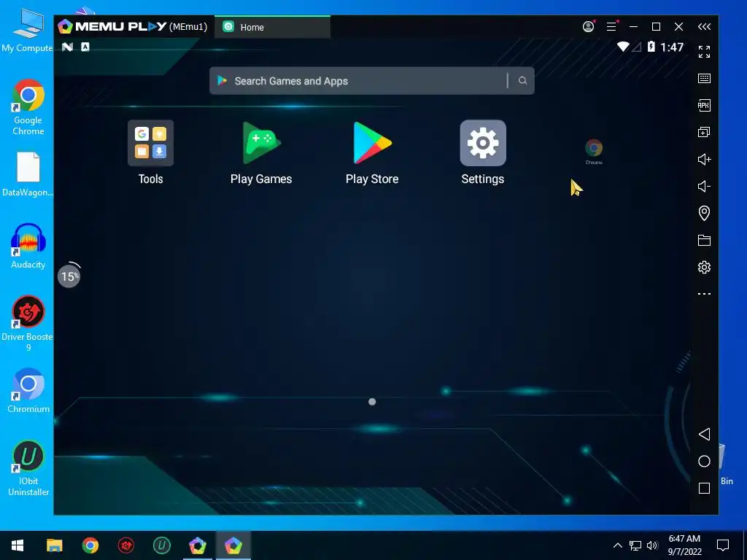Decrease emulator volume
Viewport: 747px width, 560px height.
pos(704,186)
